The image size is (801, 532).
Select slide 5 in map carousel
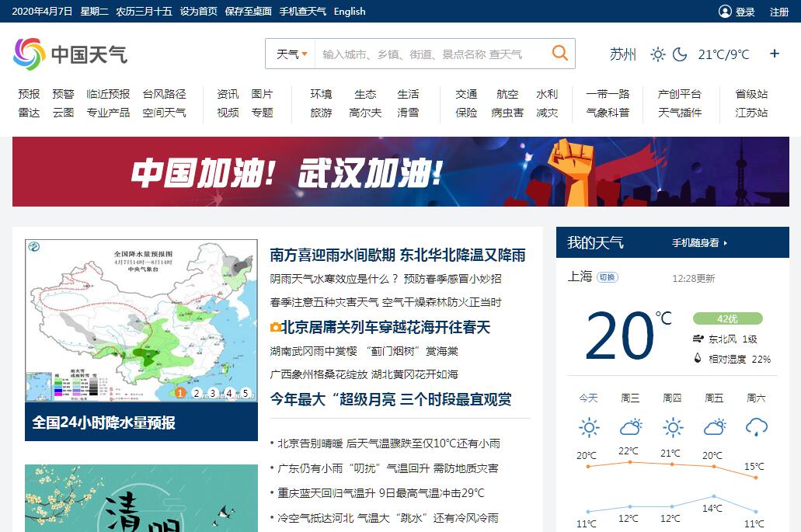(246, 393)
